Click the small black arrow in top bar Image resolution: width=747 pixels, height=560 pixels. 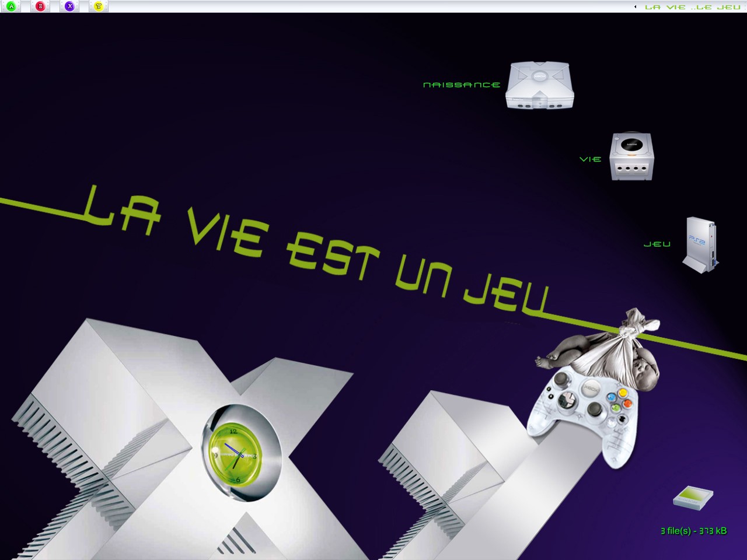pos(635,7)
